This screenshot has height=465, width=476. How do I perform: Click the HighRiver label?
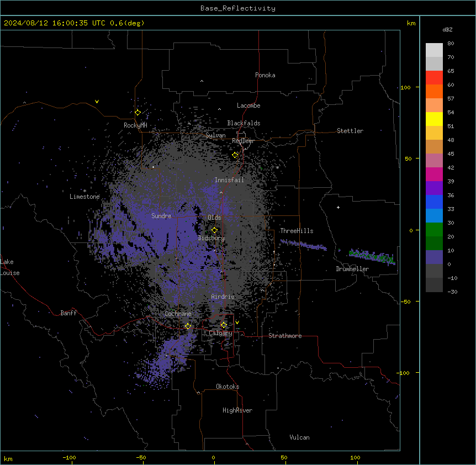(x=237, y=410)
